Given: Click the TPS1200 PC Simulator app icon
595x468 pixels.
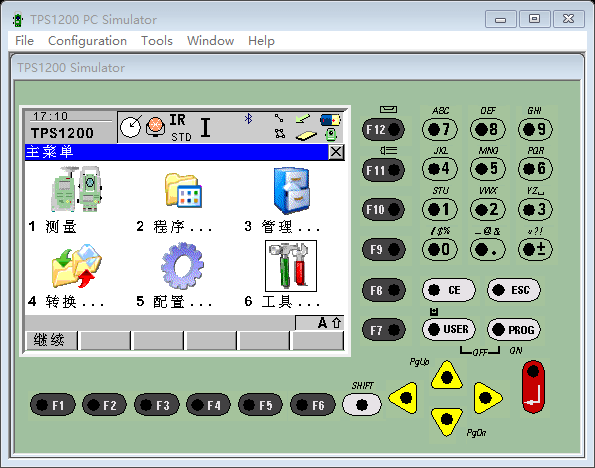Looking at the screenshot, I should pyautogui.click(x=17, y=20).
